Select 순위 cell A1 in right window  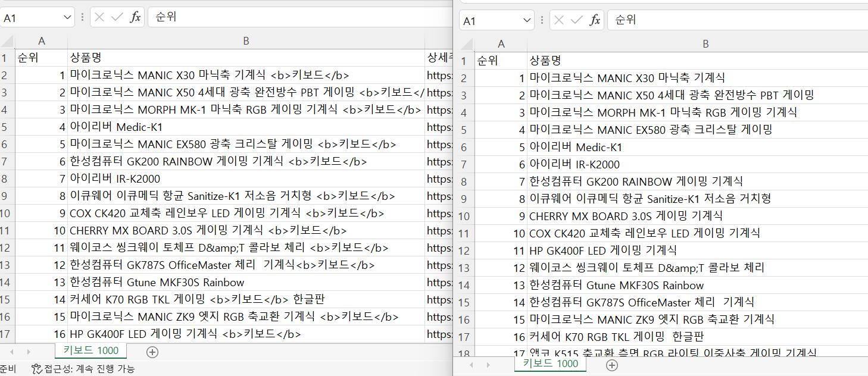tap(501, 61)
